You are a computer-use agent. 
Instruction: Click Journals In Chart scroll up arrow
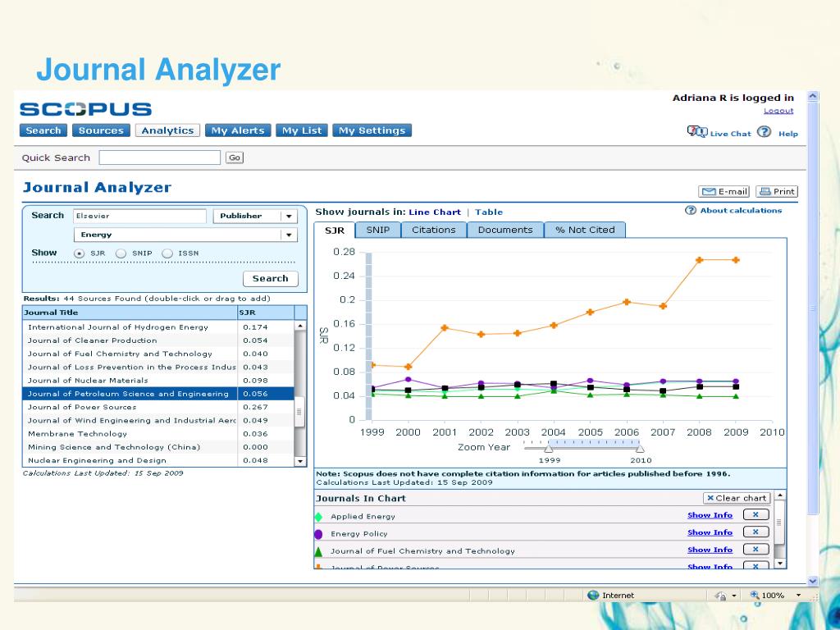coord(780,495)
